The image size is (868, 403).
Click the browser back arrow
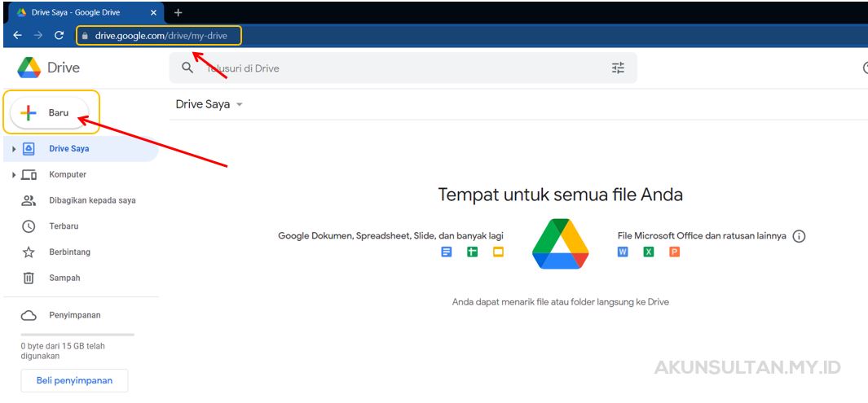click(x=17, y=35)
